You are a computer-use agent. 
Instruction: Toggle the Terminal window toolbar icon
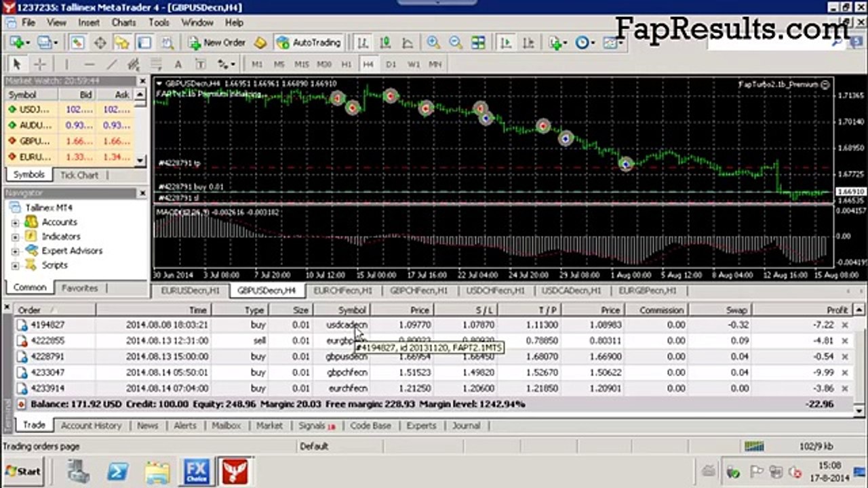click(x=144, y=43)
